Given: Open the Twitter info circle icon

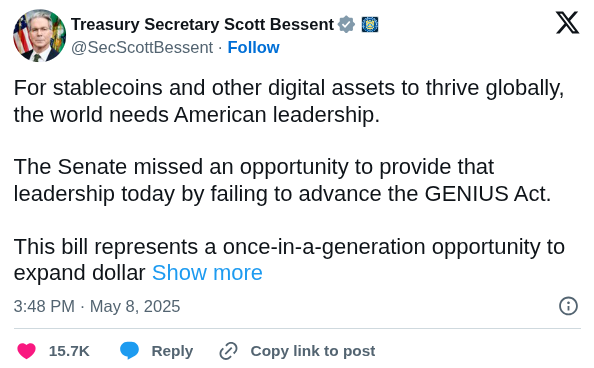Looking at the screenshot, I should pyautogui.click(x=568, y=306).
